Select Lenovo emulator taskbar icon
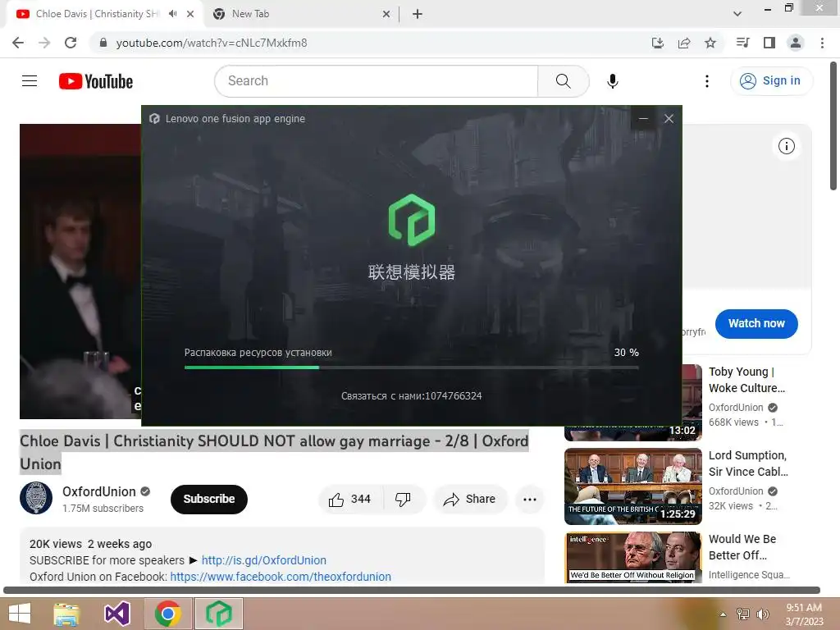Image resolution: width=840 pixels, height=630 pixels. click(218, 614)
